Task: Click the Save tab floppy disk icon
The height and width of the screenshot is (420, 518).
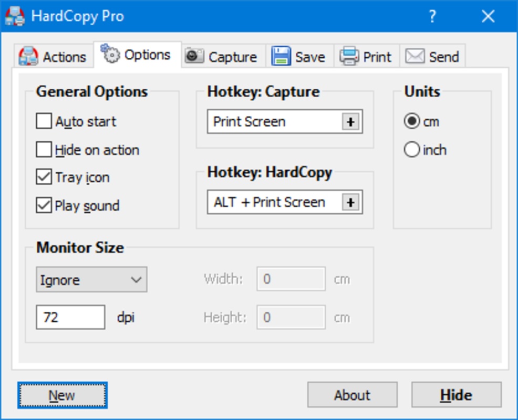Action: coord(281,57)
